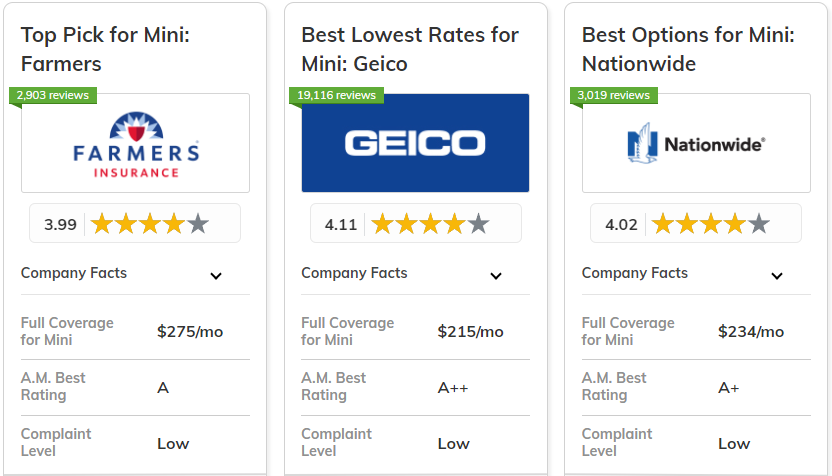Click the Farmers 3.99 star rating

click(135, 223)
